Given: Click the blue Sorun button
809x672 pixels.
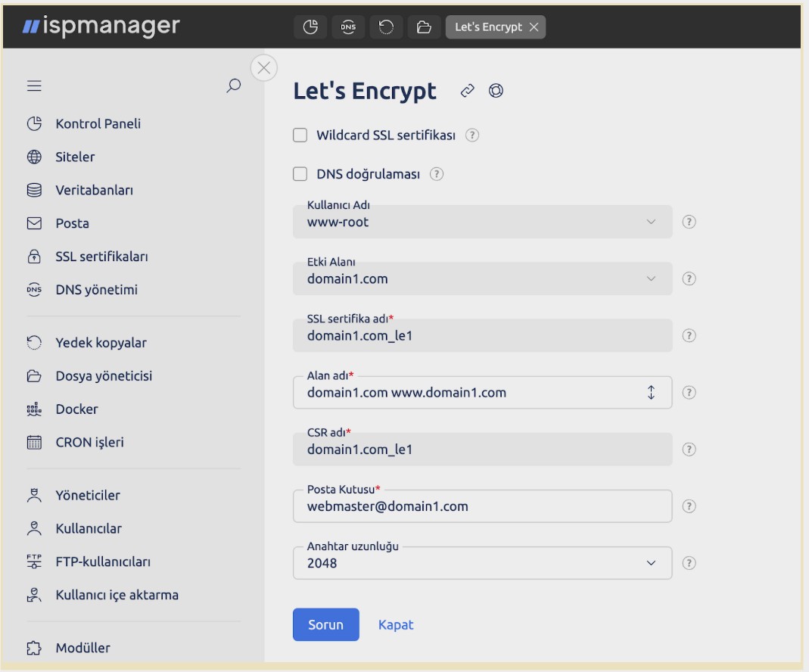Looking at the screenshot, I should 326,624.
